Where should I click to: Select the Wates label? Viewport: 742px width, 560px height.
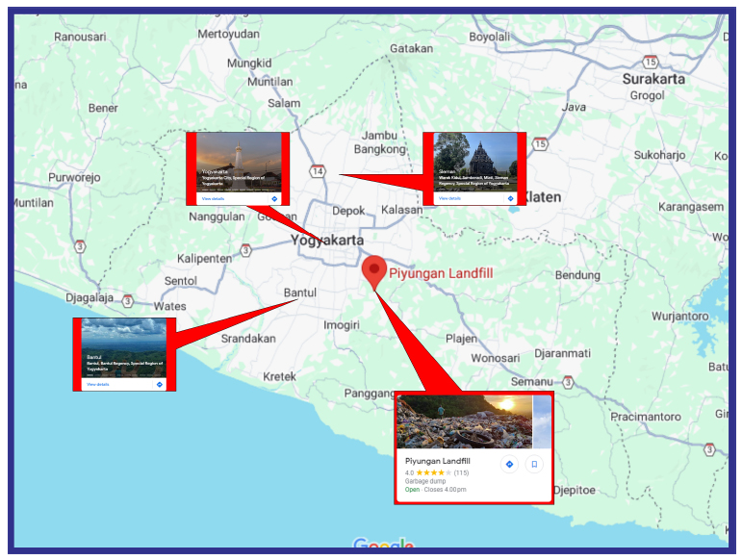click(x=170, y=307)
